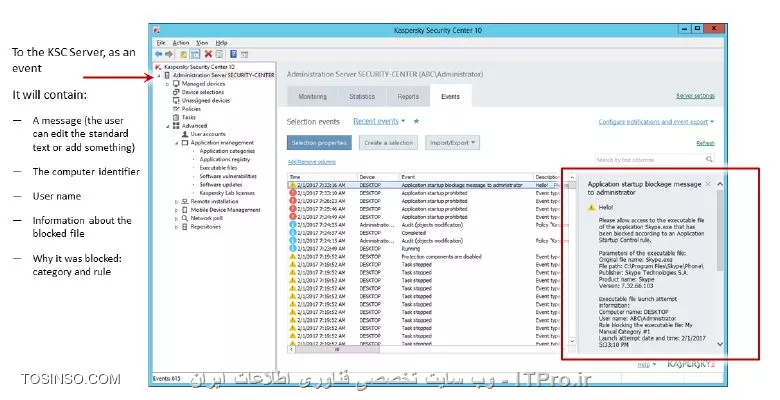Viewport: 780px width, 400px height.
Task: Click the Application management folder icon
Action: 185,142
